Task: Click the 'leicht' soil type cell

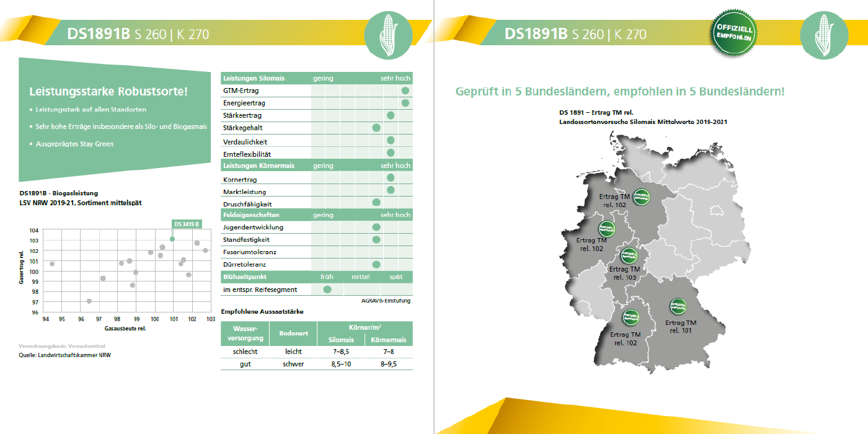Action: (293, 352)
